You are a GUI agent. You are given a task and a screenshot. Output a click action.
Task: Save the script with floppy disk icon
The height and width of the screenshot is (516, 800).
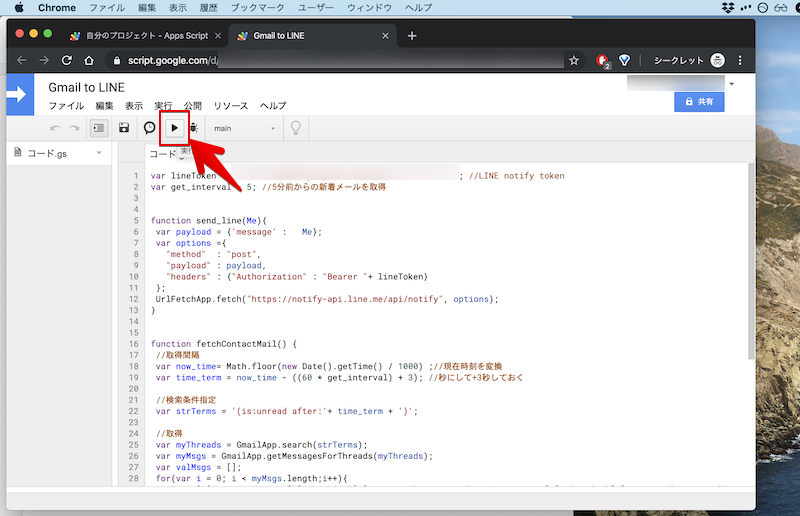pos(124,128)
